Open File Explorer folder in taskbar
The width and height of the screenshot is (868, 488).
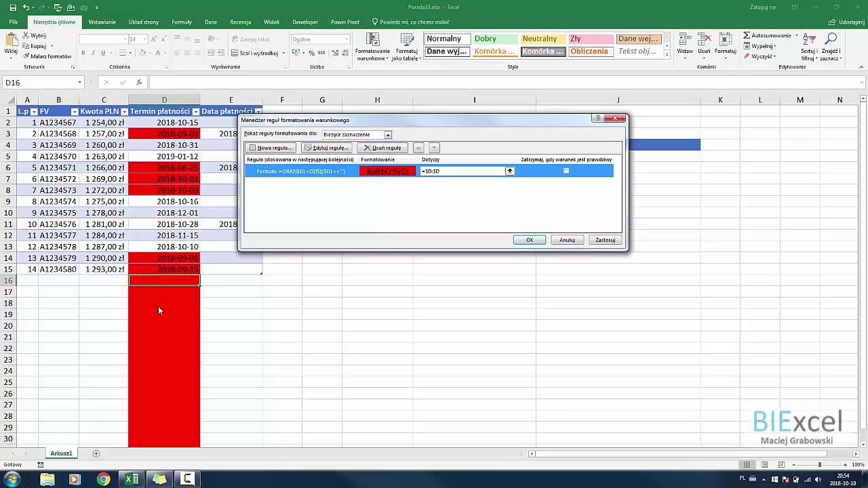(x=47, y=479)
